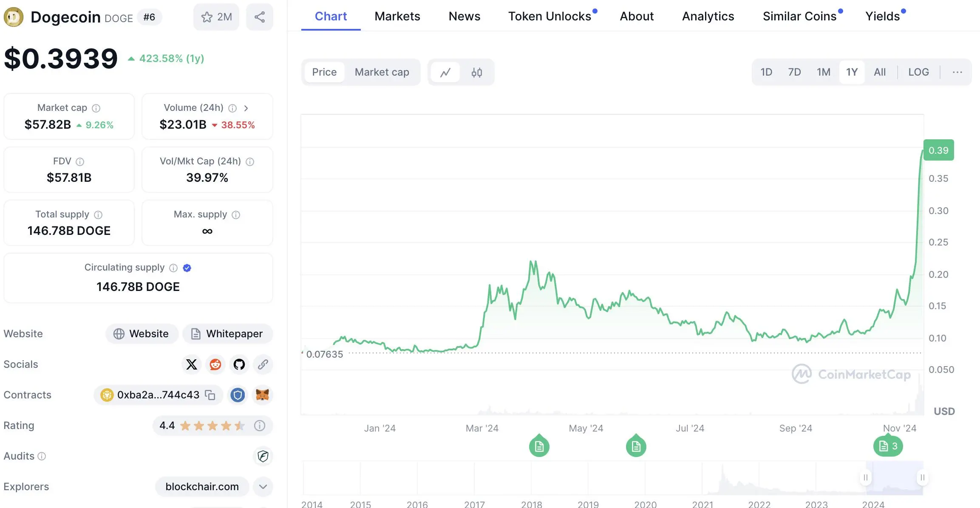Expand Volume (24h) details arrow

[x=246, y=108]
